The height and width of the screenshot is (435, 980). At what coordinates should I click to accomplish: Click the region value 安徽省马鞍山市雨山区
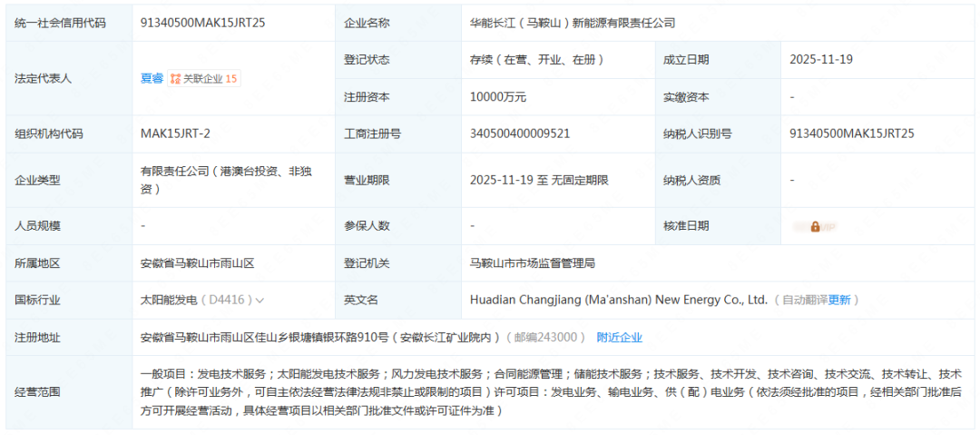(x=197, y=263)
